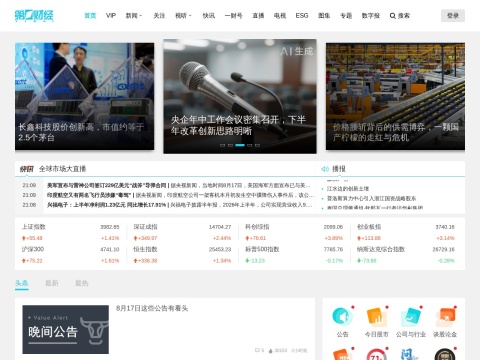Viewport: 480px width, 360px height.
Task: Open the red circular 71 icon
Action: [377, 354]
